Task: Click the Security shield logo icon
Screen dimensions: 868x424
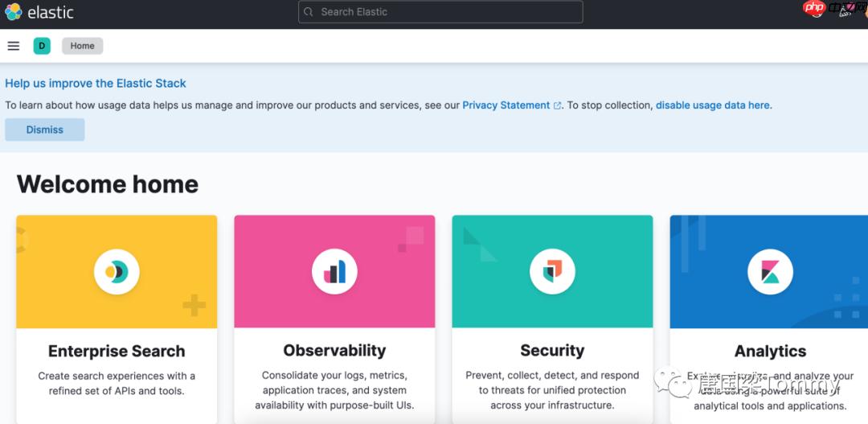Action: click(x=552, y=272)
